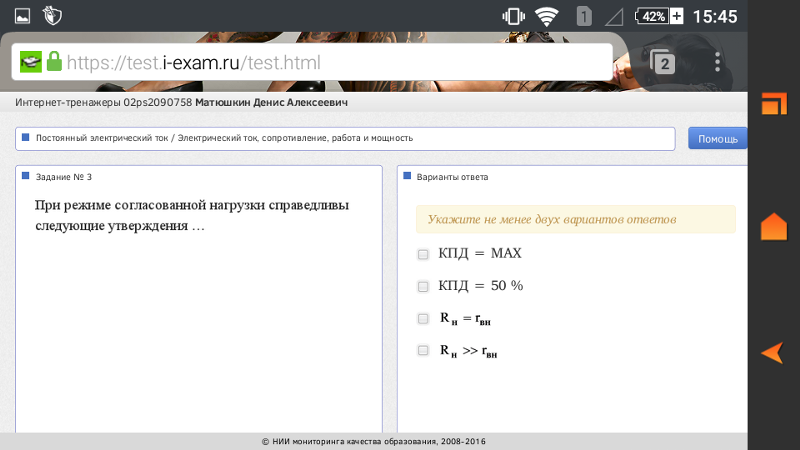The image size is (800, 450).
Task: Focus the URL address bar field
Action: pyautogui.click(x=312, y=62)
